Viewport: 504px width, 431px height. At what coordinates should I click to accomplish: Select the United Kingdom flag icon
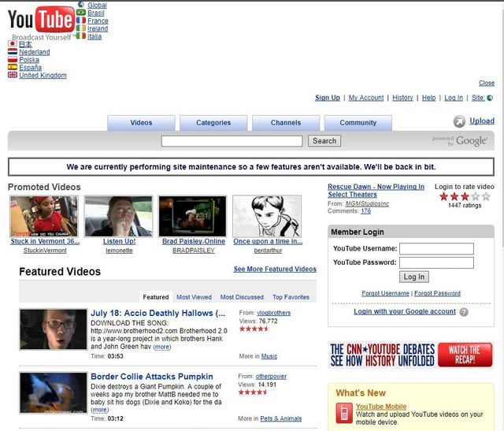click(13, 76)
